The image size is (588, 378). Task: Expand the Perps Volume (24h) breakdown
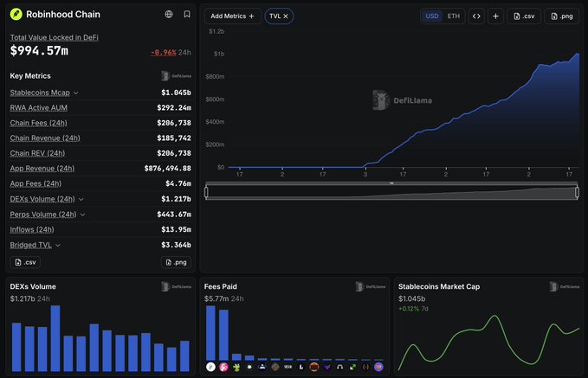click(82, 215)
